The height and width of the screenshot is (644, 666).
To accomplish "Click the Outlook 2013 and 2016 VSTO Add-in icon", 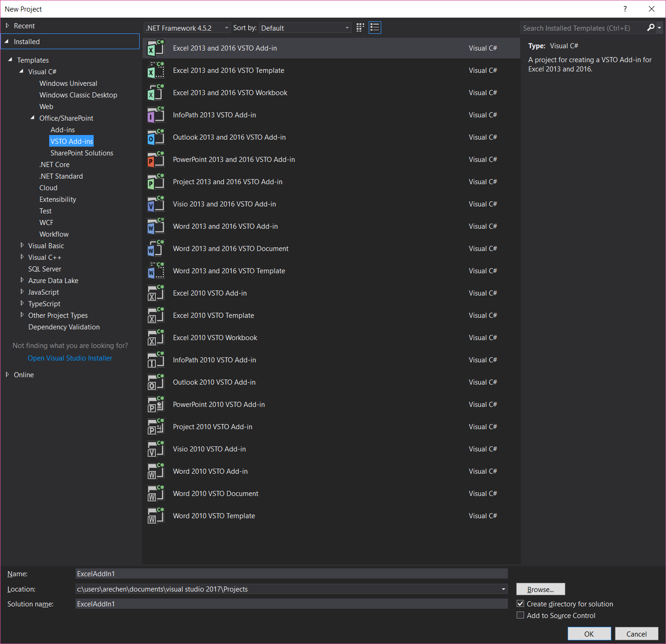I will click(x=155, y=137).
